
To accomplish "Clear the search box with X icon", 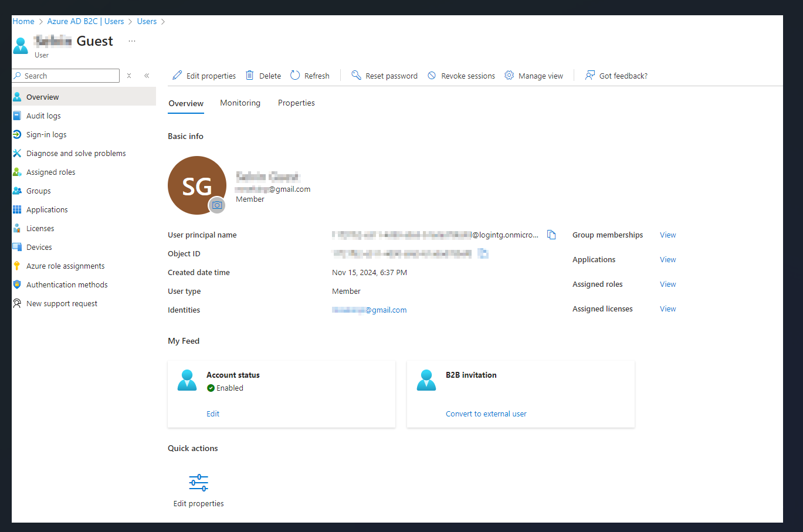I will [x=129, y=76].
